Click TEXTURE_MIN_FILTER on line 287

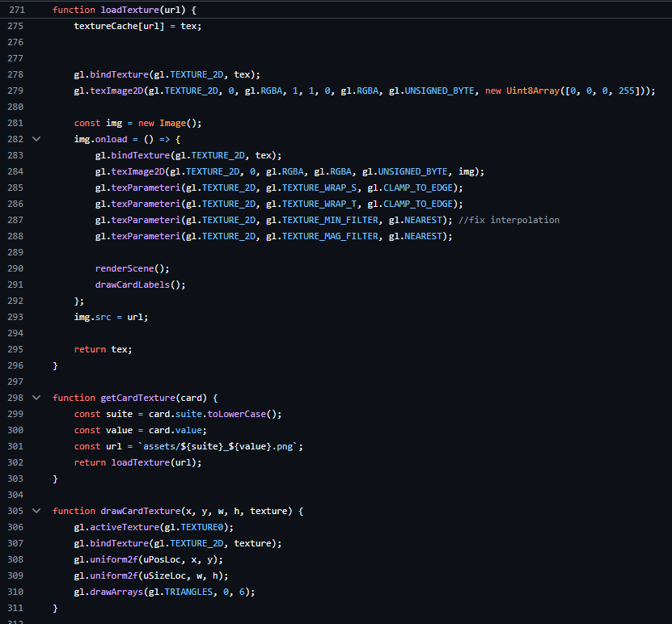coord(330,220)
